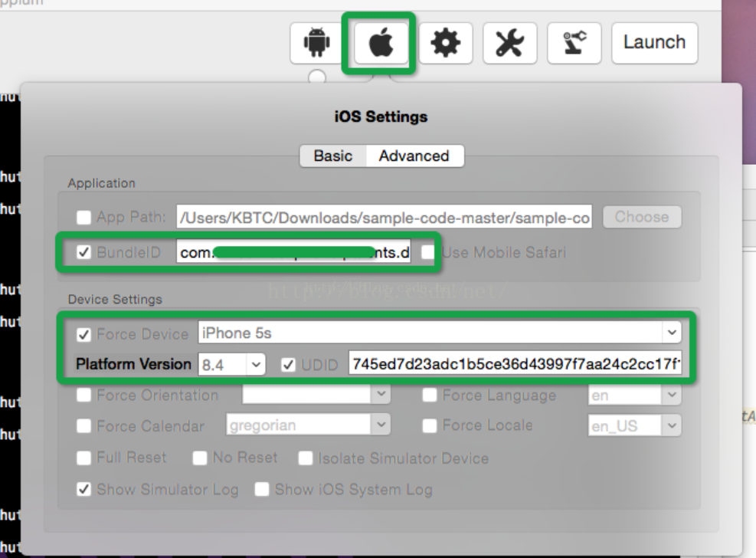
Task: Uncheck the Force Device checkbox
Action: point(84,334)
